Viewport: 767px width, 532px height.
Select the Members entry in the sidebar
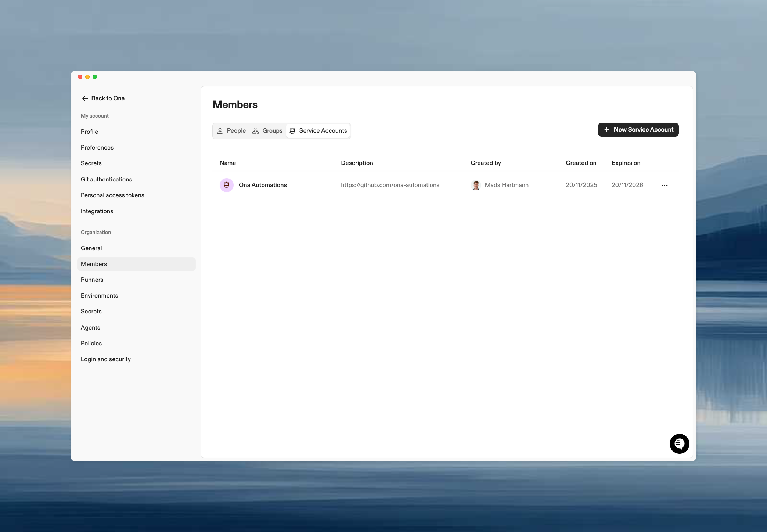[x=94, y=264]
